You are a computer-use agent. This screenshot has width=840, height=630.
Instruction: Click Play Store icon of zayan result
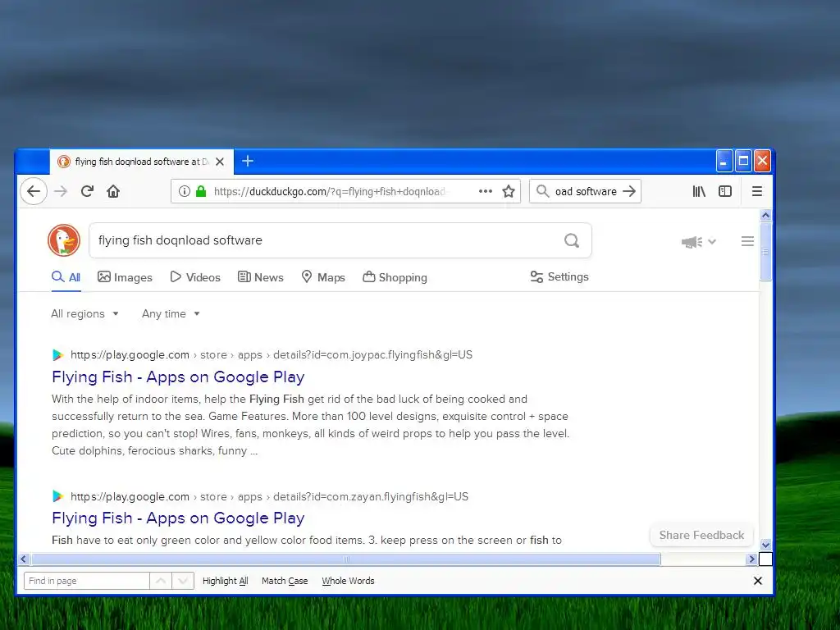58,496
